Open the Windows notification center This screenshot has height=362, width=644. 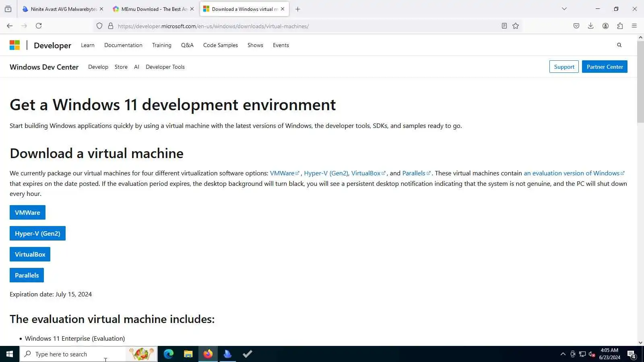[632, 354]
